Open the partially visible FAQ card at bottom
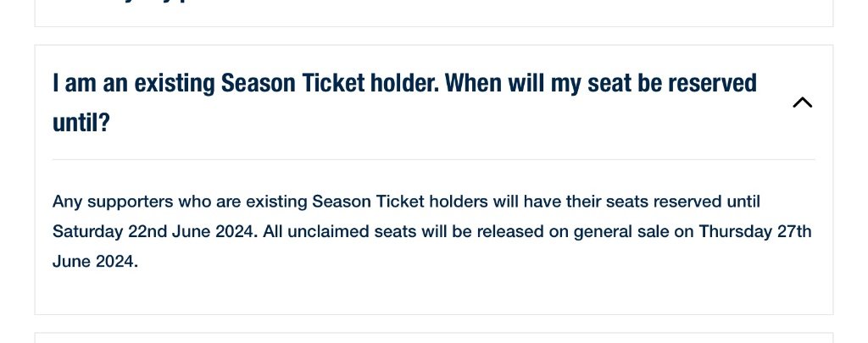868x343 pixels. click(433, 338)
